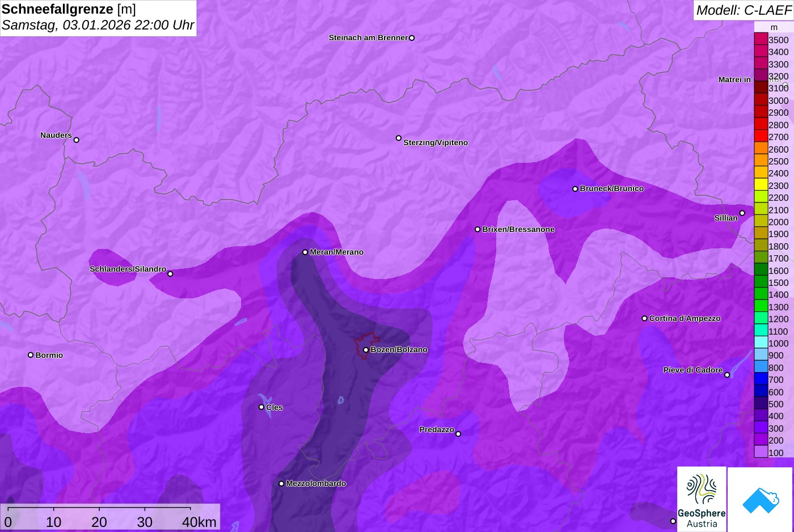Image resolution: width=794 pixels, height=532 pixels.
Task: Select the Cortina d'Ampezzo marker dot
Action: tap(644, 318)
